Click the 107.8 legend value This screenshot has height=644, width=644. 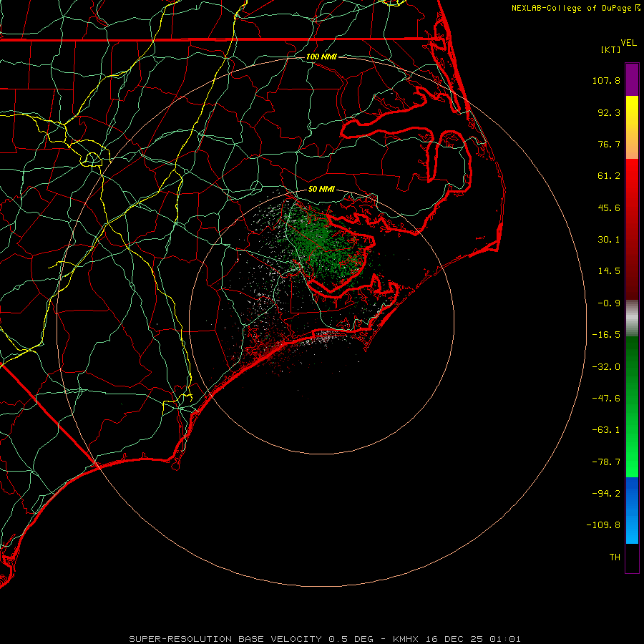606,80
